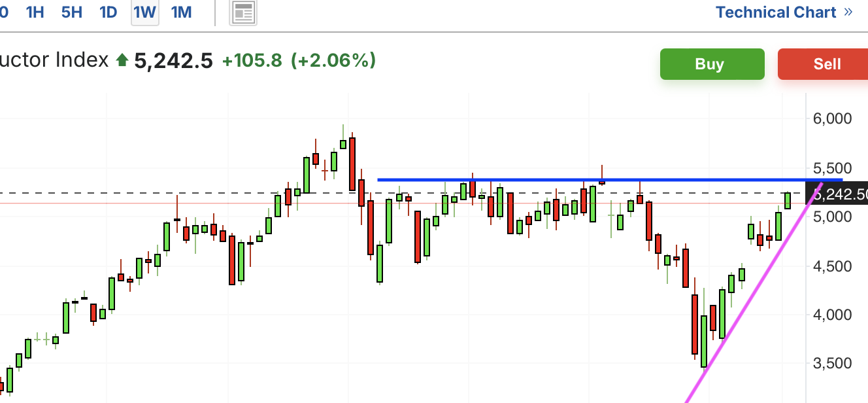
Task: Select the 5H timeframe
Action: pos(72,12)
